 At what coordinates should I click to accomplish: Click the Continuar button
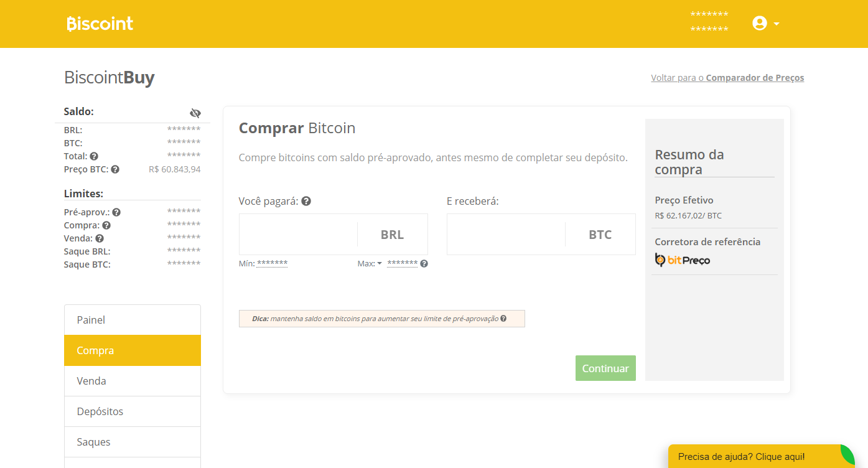605,368
